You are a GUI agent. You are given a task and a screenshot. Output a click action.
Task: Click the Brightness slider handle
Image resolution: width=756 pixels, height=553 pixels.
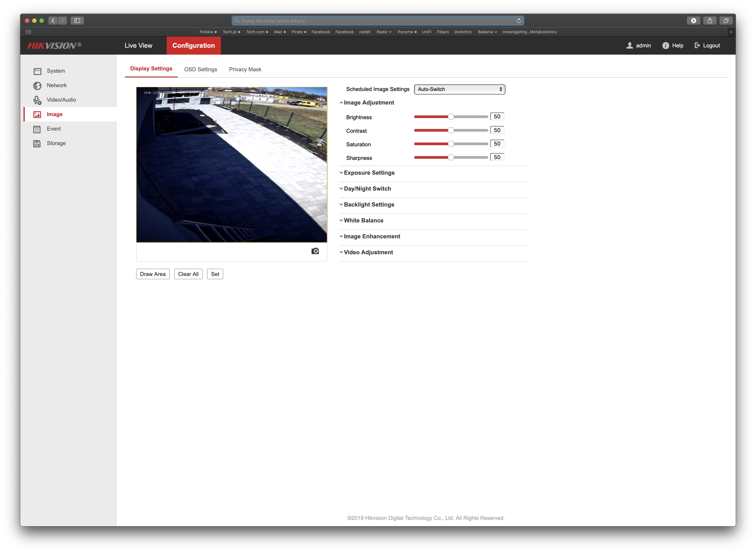(x=451, y=117)
